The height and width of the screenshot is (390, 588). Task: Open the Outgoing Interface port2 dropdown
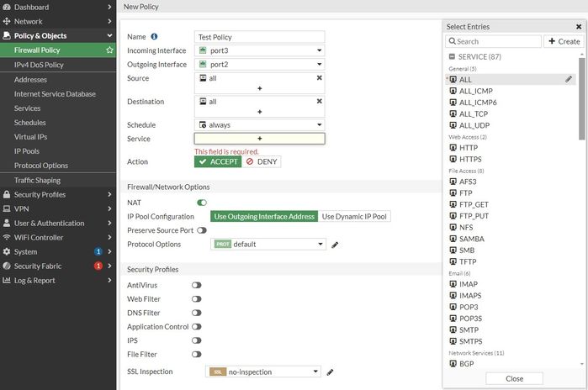(259, 64)
